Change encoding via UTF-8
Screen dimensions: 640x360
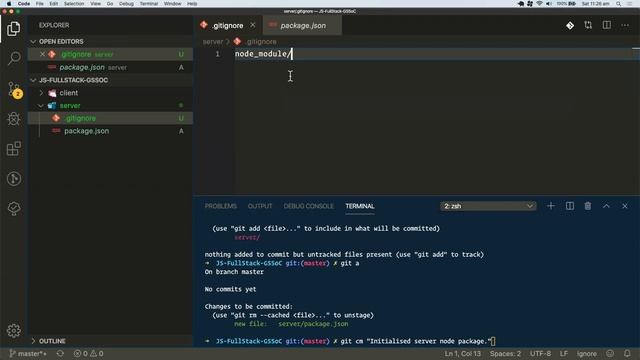540,353
